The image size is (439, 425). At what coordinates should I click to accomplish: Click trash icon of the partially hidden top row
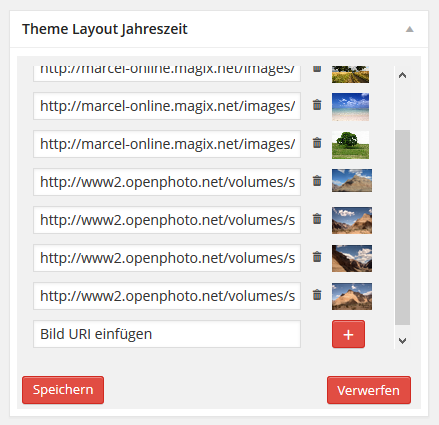(317, 69)
